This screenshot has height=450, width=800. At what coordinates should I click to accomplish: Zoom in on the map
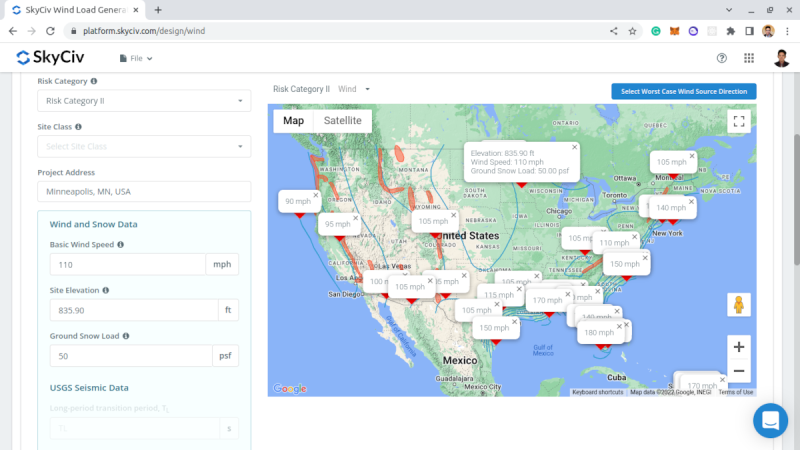click(739, 347)
